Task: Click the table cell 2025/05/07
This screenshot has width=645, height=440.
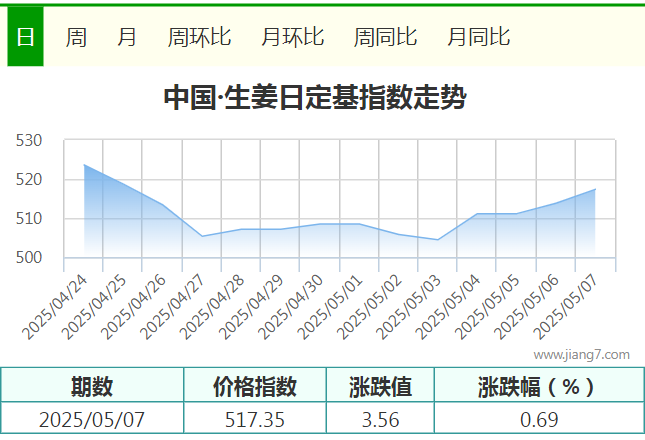Action: tap(92, 420)
